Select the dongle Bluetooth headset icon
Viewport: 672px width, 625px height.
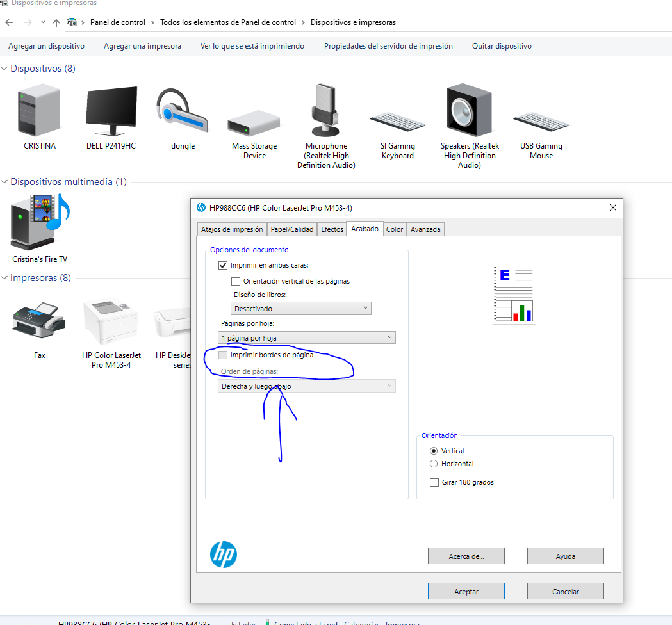coord(183,111)
